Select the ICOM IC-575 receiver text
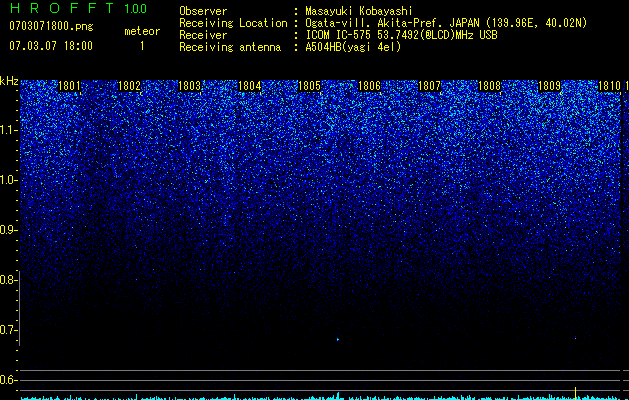Image resolution: width=629 pixels, height=400 pixels. [401, 35]
